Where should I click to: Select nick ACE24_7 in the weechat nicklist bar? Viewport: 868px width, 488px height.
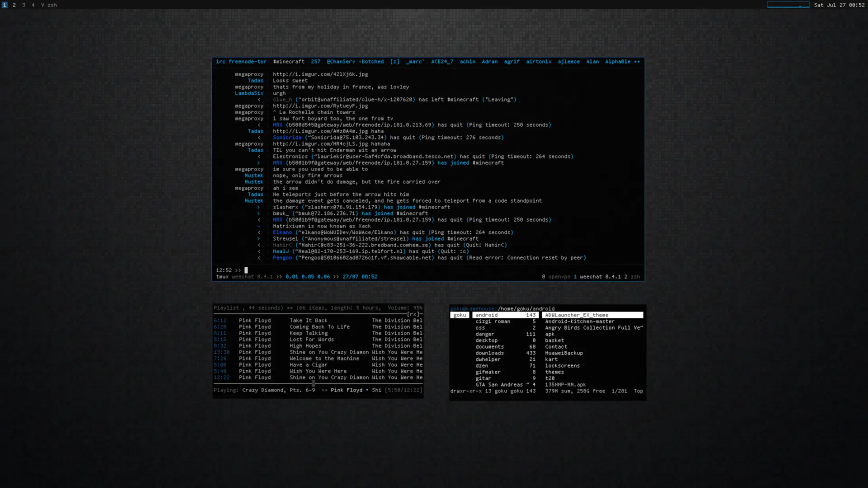[x=442, y=61]
